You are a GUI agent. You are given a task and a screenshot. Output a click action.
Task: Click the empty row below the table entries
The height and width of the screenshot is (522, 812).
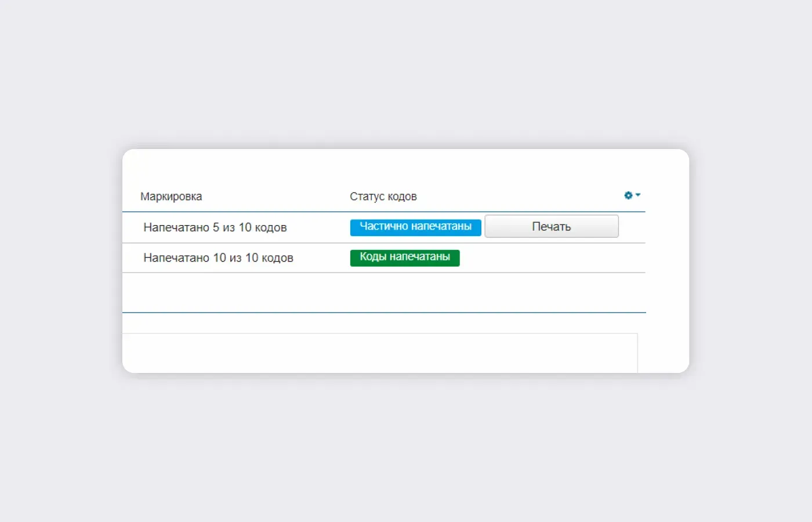[x=383, y=292]
